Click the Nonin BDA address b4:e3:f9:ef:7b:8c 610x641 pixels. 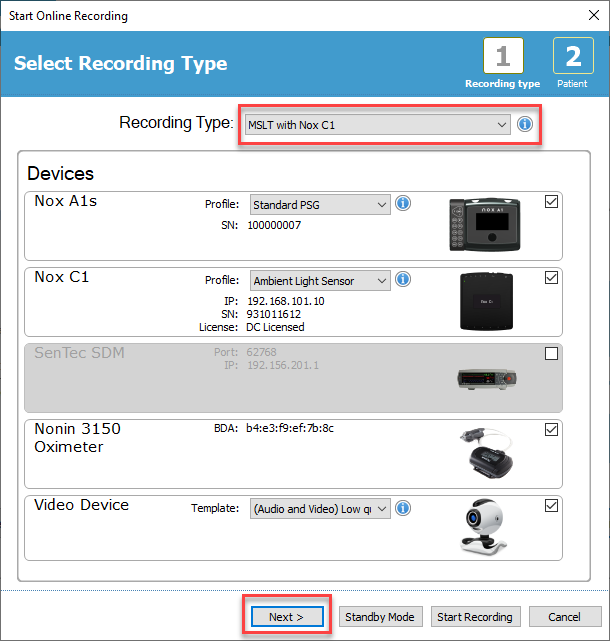point(290,428)
